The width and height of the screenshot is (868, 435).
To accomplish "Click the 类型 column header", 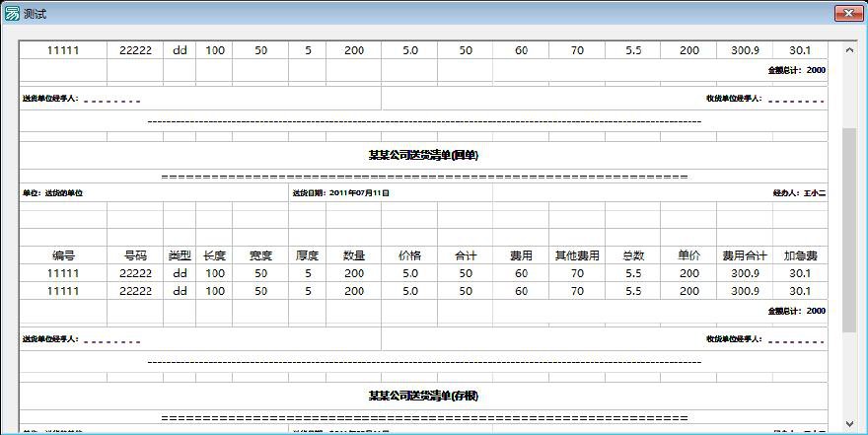I will point(180,254).
